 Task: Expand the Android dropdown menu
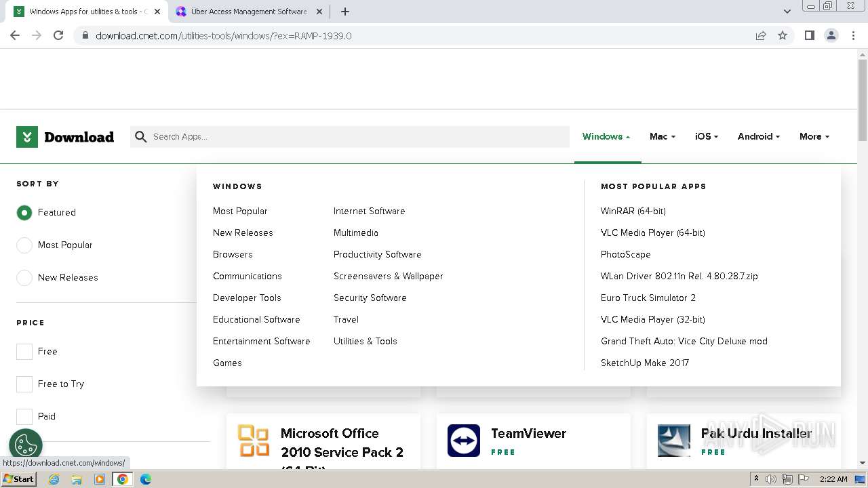[759, 136]
